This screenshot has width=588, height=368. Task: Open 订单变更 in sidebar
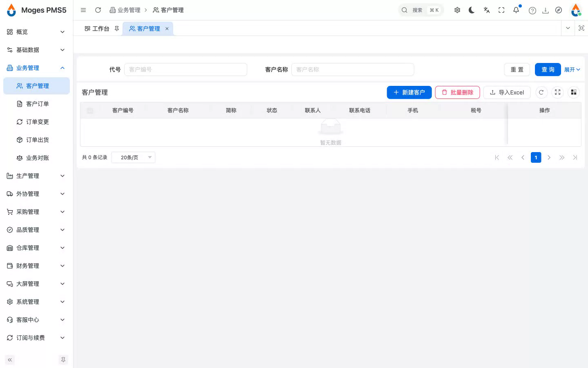click(x=37, y=122)
